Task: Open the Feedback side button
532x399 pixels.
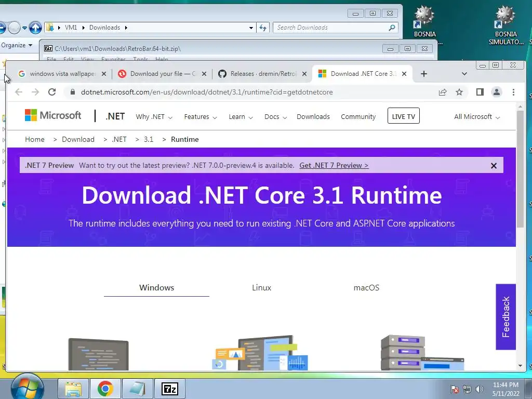Action: pyautogui.click(x=506, y=317)
